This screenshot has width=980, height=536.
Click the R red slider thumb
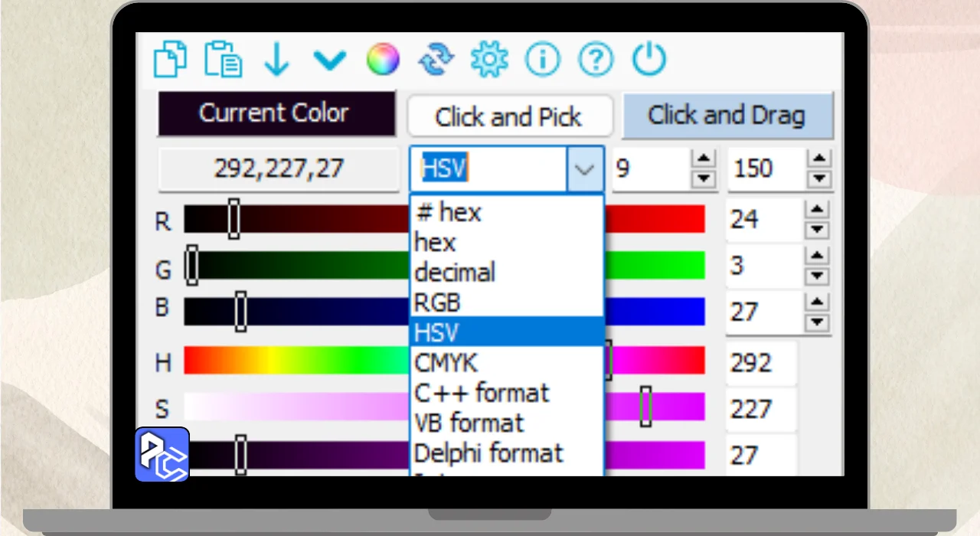click(234, 219)
